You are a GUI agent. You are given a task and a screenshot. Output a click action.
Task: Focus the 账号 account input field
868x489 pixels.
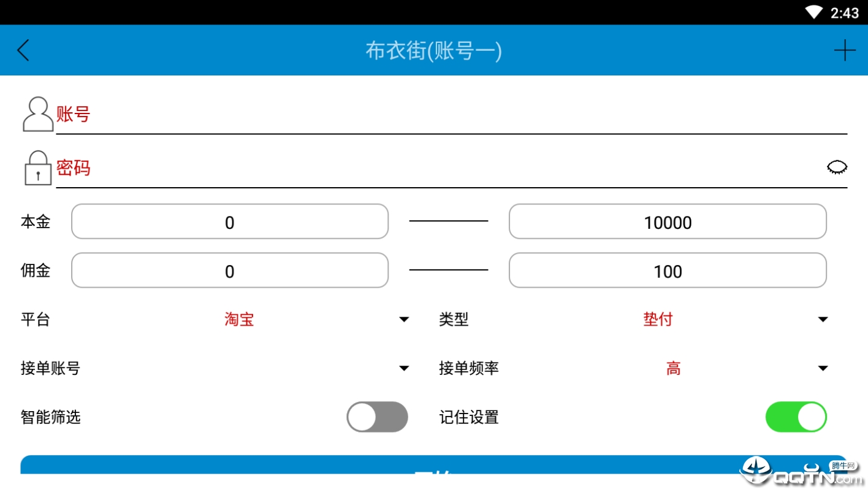pos(452,115)
